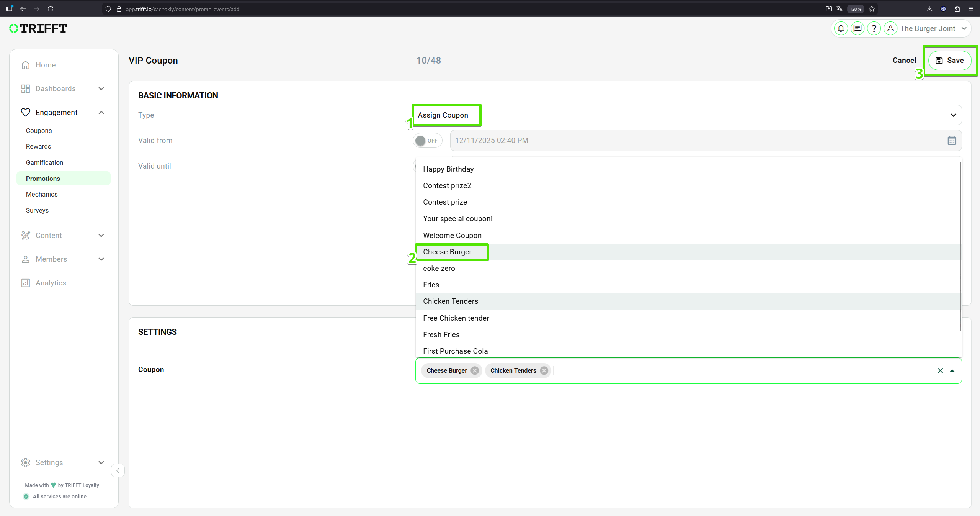The image size is (980, 516).
Task: Open the chat messages icon
Action: click(857, 28)
